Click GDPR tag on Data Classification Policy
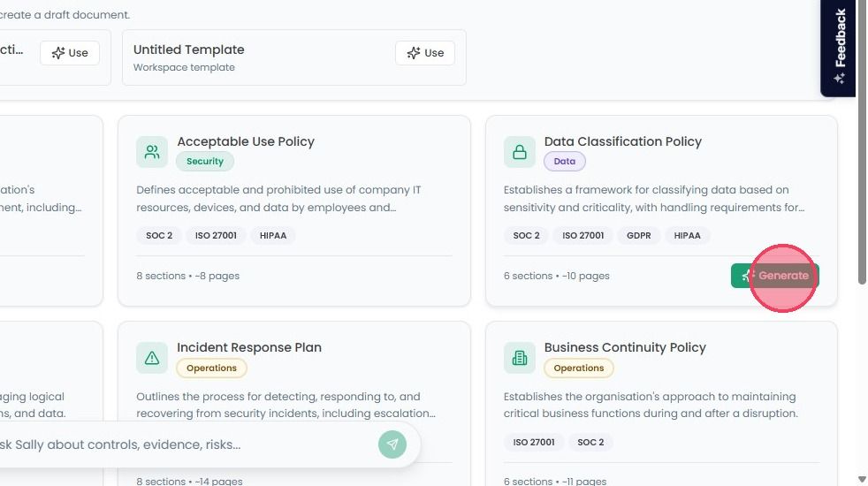The height and width of the screenshot is (486, 868). tap(639, 235)
